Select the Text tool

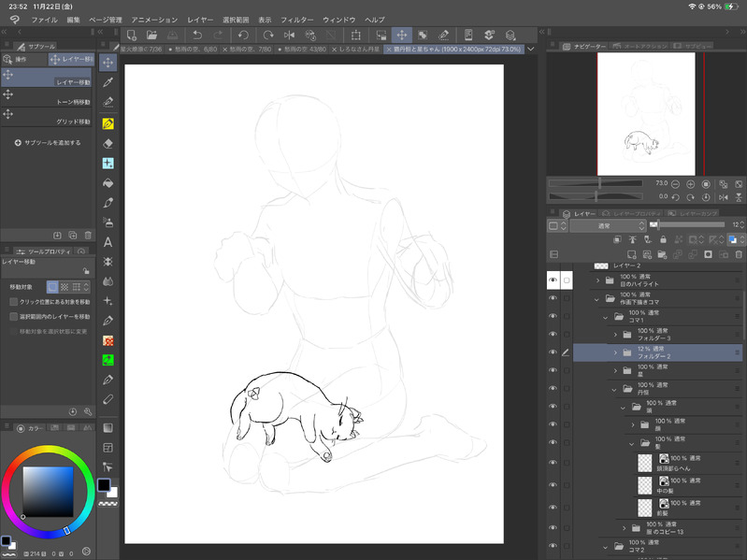pos(108,241)
